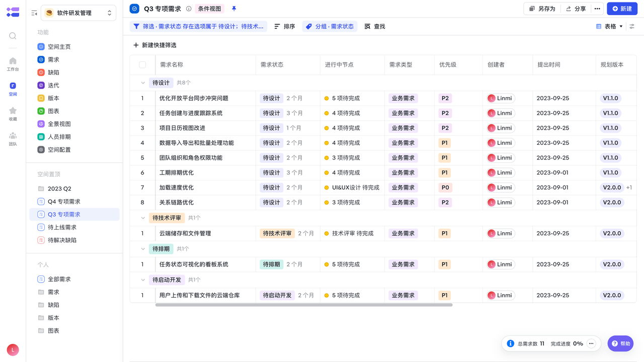Click the +1 version indicator in 加载速度优化 row

pyautogui.click(x=629, y=188)
